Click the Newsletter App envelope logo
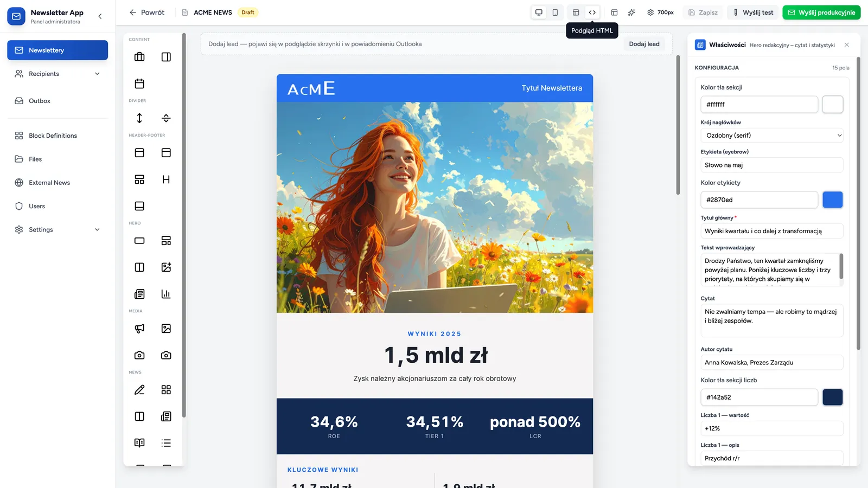The width and height of the screenshot is (868, 488). click(x=16, y=16)
